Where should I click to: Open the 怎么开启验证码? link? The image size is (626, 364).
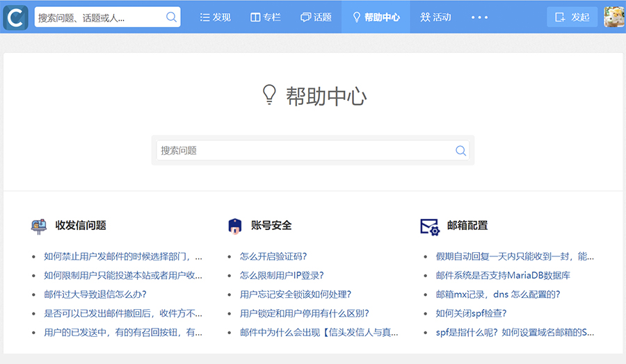273,256
